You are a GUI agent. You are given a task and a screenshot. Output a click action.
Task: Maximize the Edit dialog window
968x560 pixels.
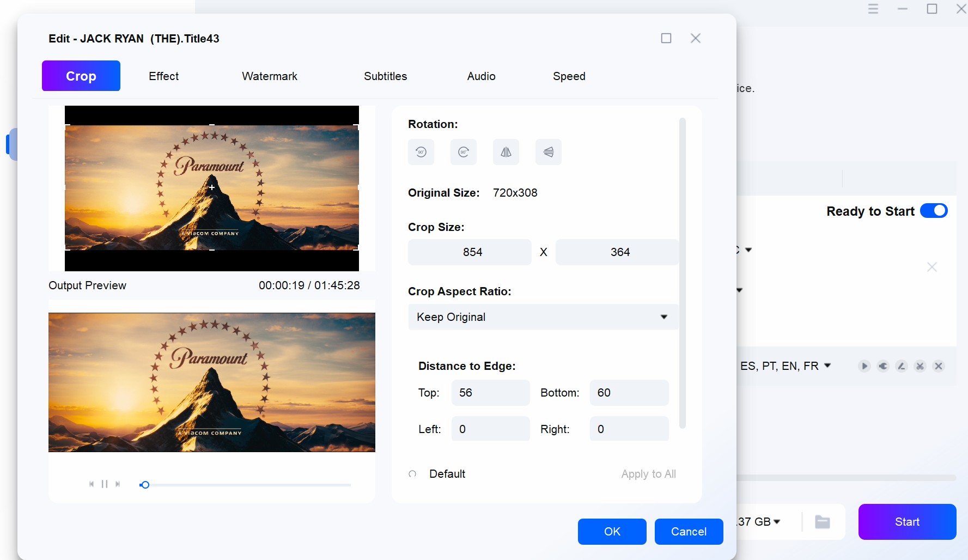[x=666, y=38]
